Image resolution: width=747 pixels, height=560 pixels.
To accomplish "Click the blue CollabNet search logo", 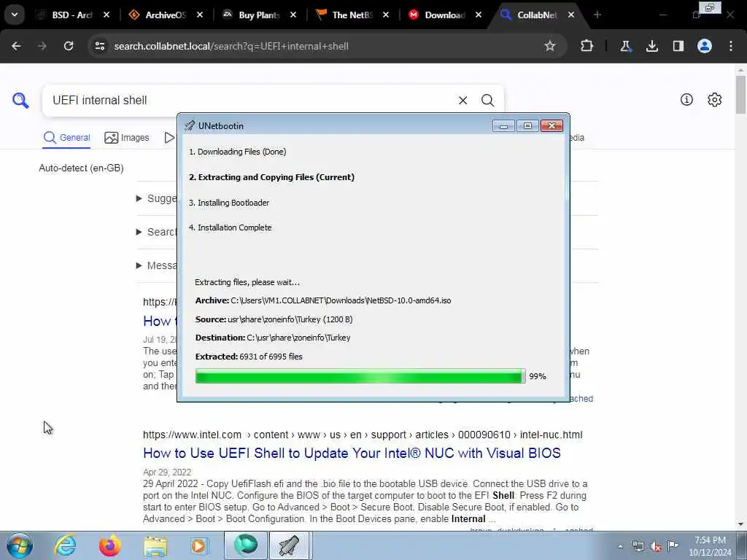I will click(20, 101).
